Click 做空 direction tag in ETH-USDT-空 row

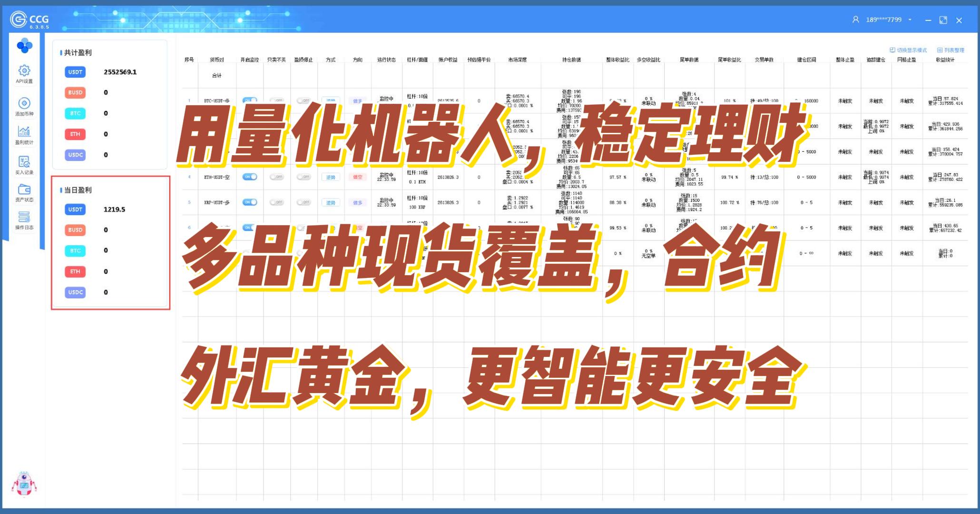point(357,177)
